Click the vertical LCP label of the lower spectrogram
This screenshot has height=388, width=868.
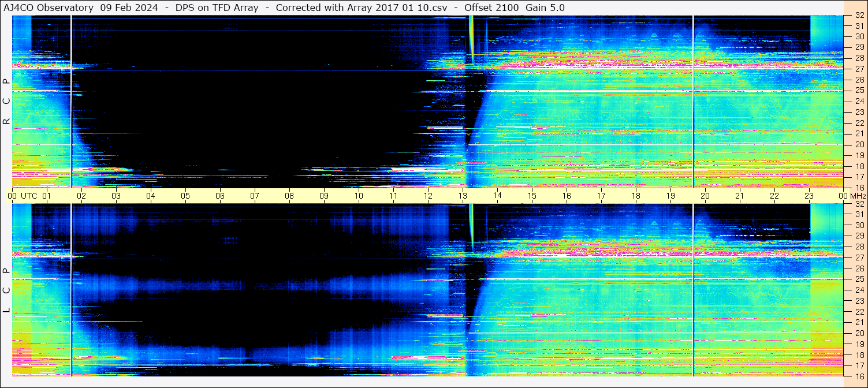point(6,290)
